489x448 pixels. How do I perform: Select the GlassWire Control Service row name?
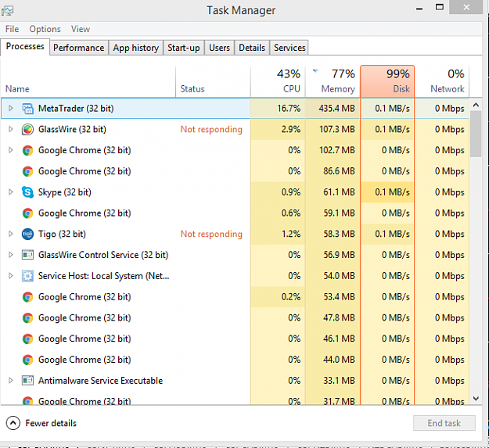click(103, 255)
